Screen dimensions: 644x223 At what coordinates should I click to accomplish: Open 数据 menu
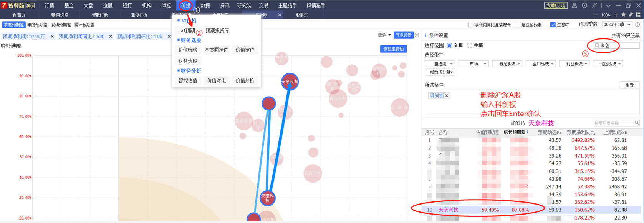pos(205,5)
